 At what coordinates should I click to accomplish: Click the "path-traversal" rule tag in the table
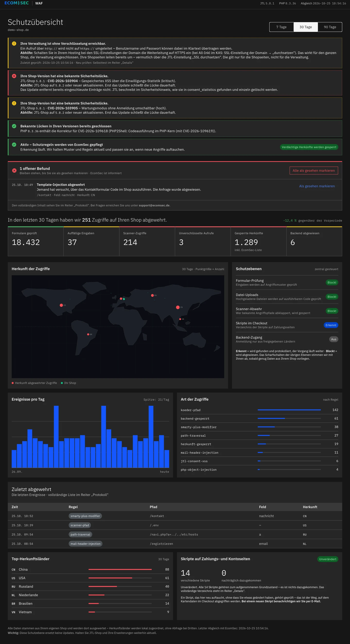(80, 535)
